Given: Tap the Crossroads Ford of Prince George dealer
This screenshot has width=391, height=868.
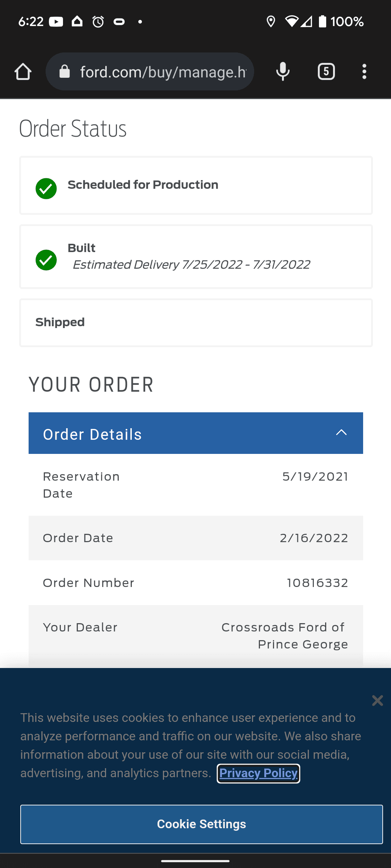Looking at the screenshot, I should 285,636.
